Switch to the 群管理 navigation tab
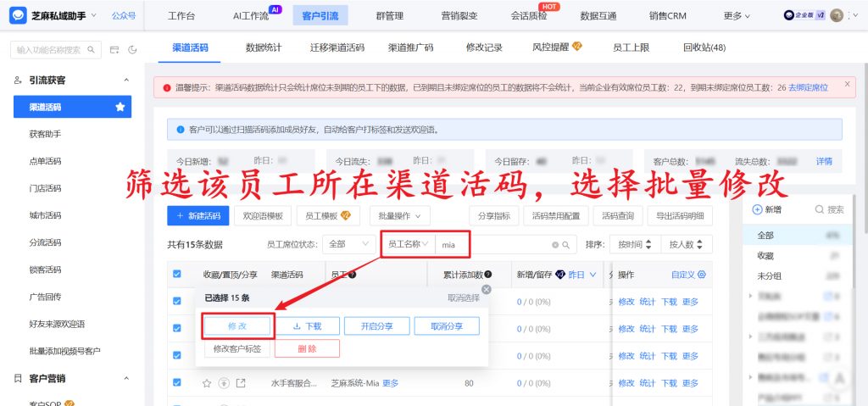 (x=389, y=16)
